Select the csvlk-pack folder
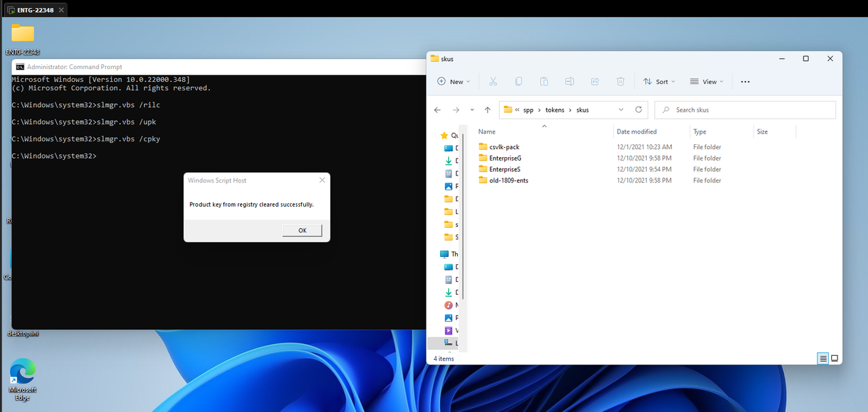 [x=504, y=147]
